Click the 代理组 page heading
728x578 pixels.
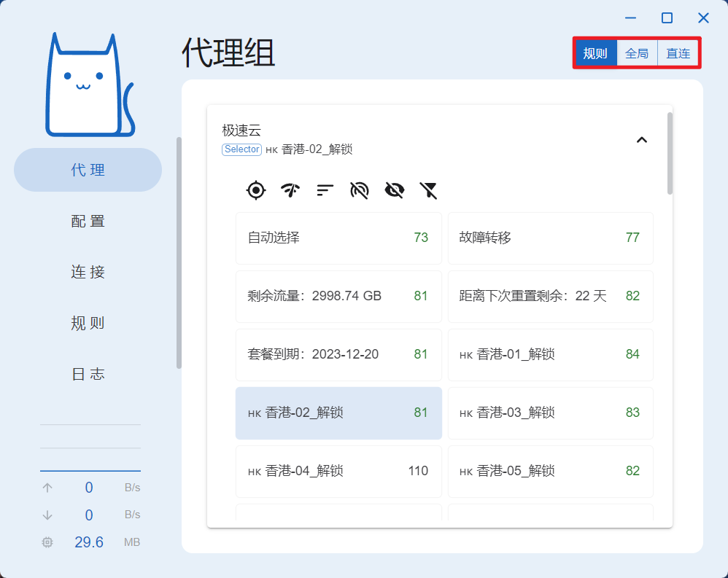point(228,53)
